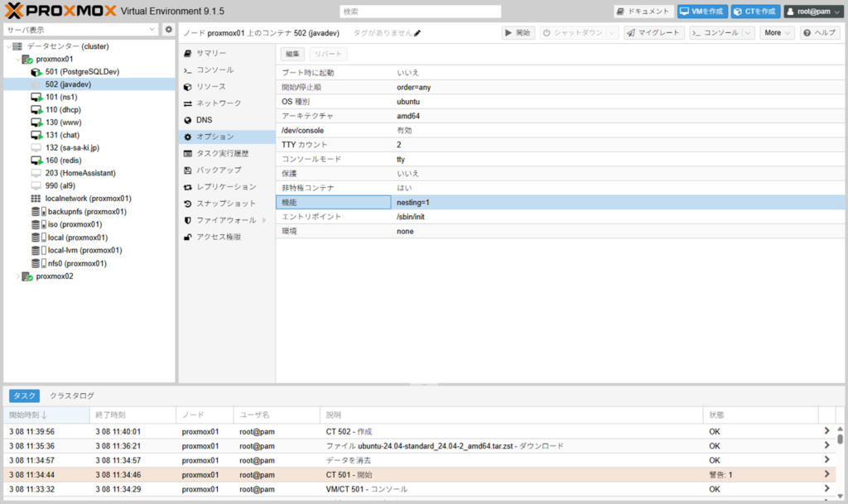This screenshot has height=504, width=848.
Task: Open the サーバー表示 view dropdown
Action: [80, 30]
